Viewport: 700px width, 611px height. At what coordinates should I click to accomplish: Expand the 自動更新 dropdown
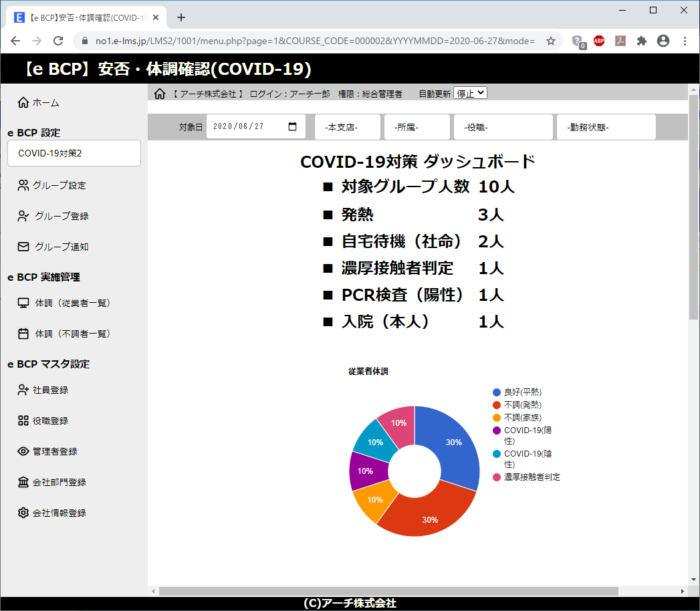coord(470,94)
